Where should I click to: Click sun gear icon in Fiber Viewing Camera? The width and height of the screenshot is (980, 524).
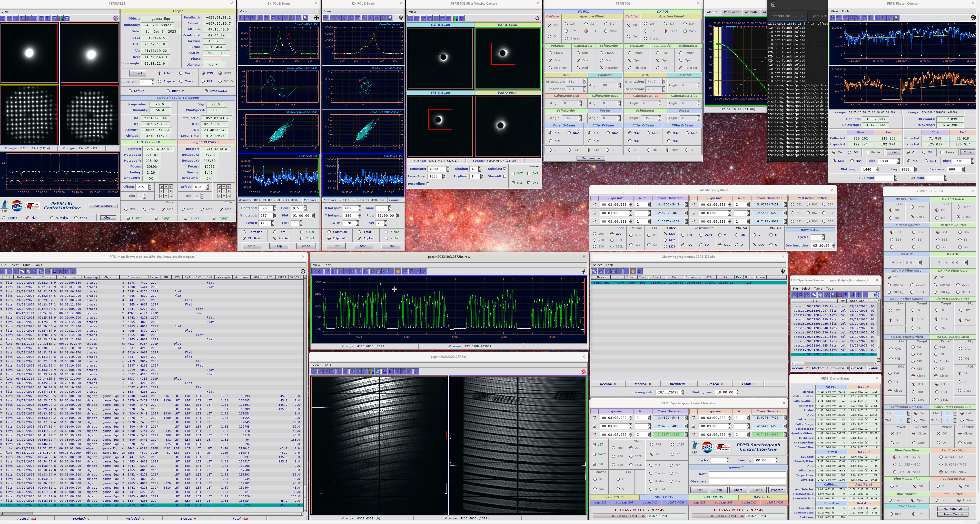pos(537,18)
